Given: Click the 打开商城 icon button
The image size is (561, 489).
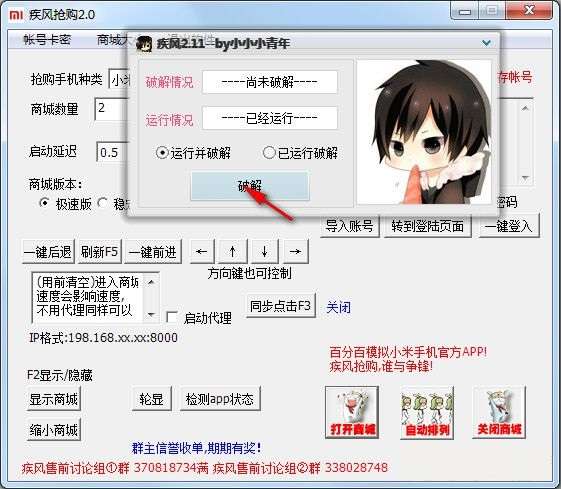Looking at the screenshot, I should click(x=352, y=412).
